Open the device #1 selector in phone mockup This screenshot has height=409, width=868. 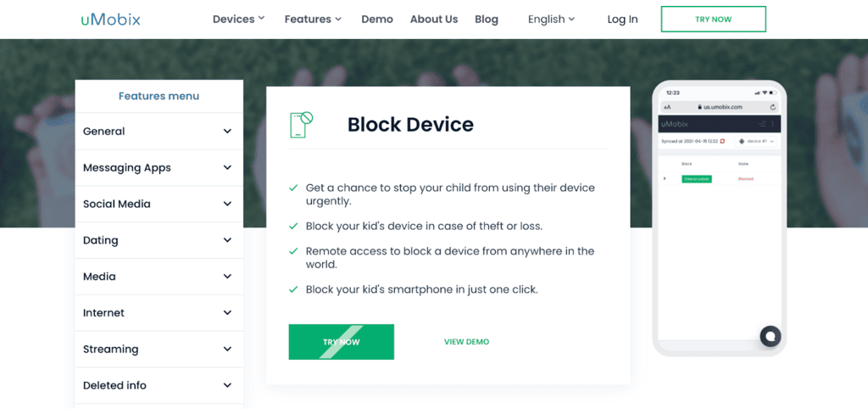(x=757, y=141)
